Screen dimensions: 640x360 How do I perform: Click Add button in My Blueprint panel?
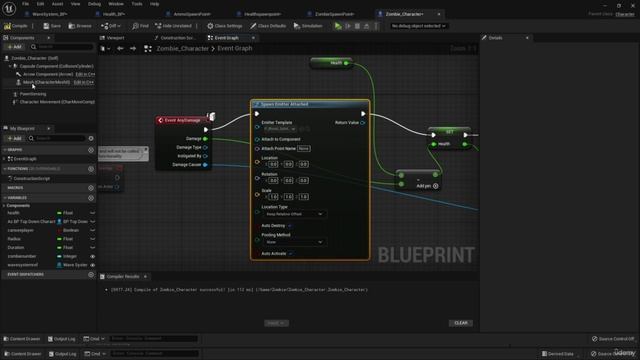pos(15,139)
